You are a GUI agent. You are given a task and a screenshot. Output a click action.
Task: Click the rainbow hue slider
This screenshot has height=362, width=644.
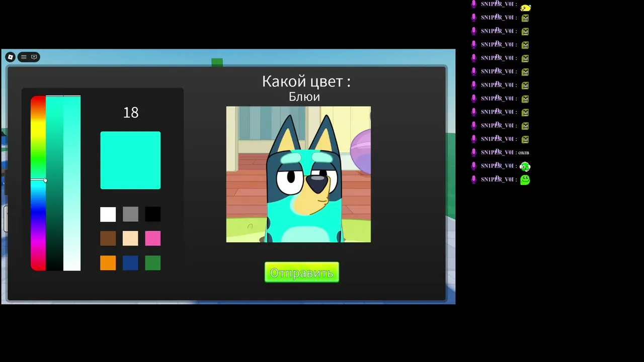pos(38,183)
